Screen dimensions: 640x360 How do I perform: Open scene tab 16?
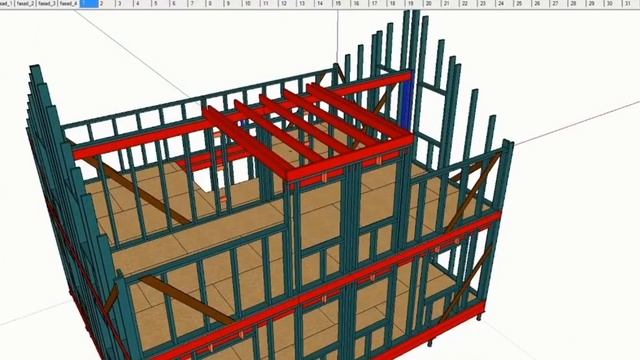point(360,4)
